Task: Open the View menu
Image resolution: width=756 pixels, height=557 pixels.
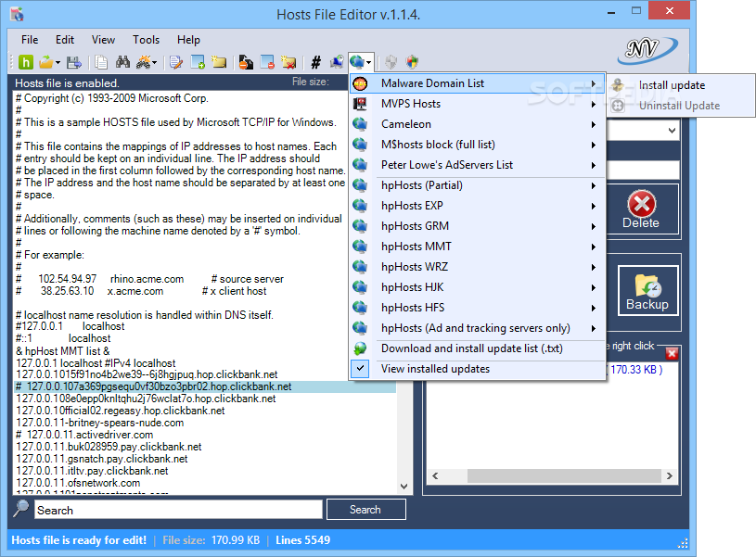Action: point(103,40)
